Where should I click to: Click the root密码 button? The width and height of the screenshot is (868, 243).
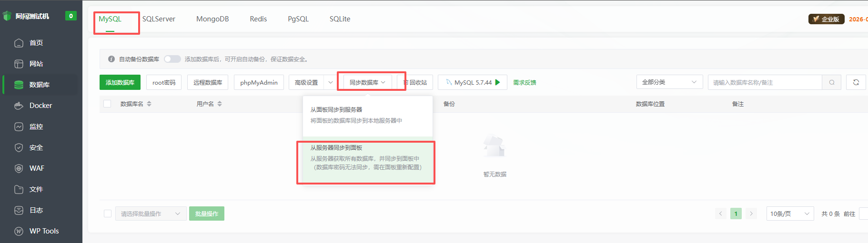click(164, 82)
